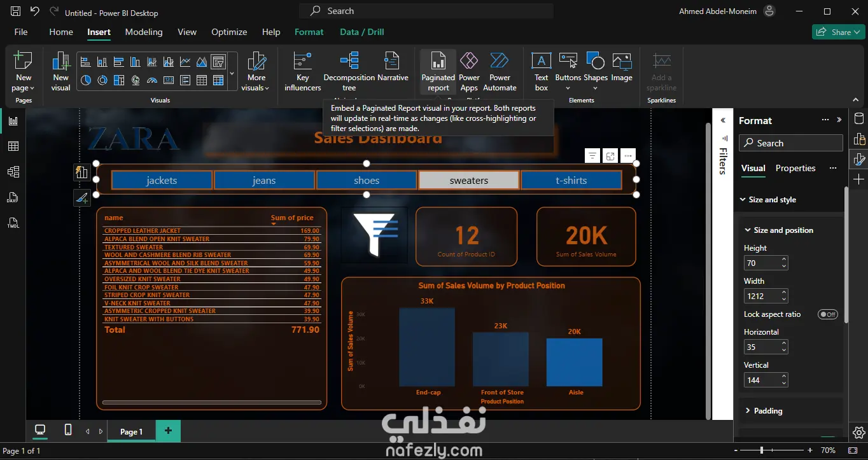Viewport: 868px width, 460px height.
Task: Save the report using the save icon
Action: coord(15,11)
